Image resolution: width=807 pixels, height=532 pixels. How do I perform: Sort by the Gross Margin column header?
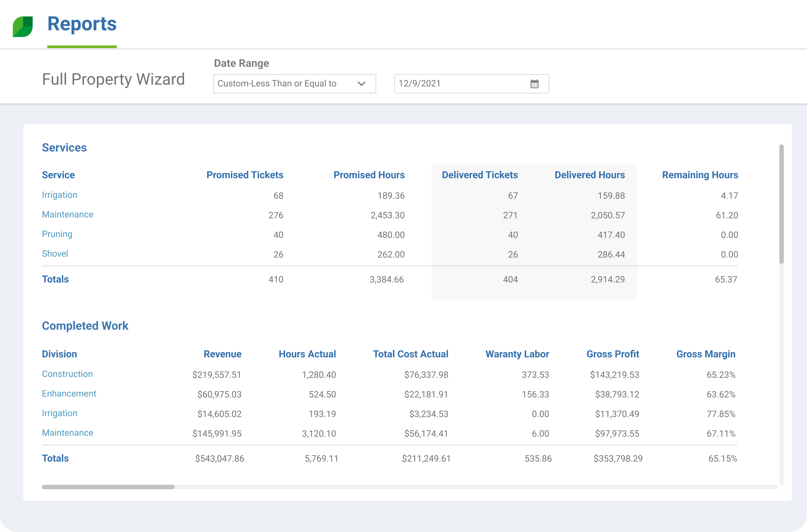coord(706,354)
